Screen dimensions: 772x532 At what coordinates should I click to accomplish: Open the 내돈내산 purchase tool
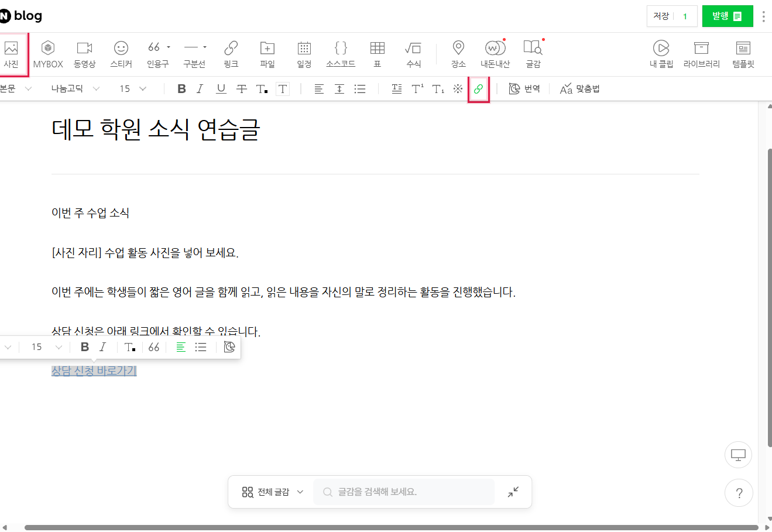coord(495,54)
